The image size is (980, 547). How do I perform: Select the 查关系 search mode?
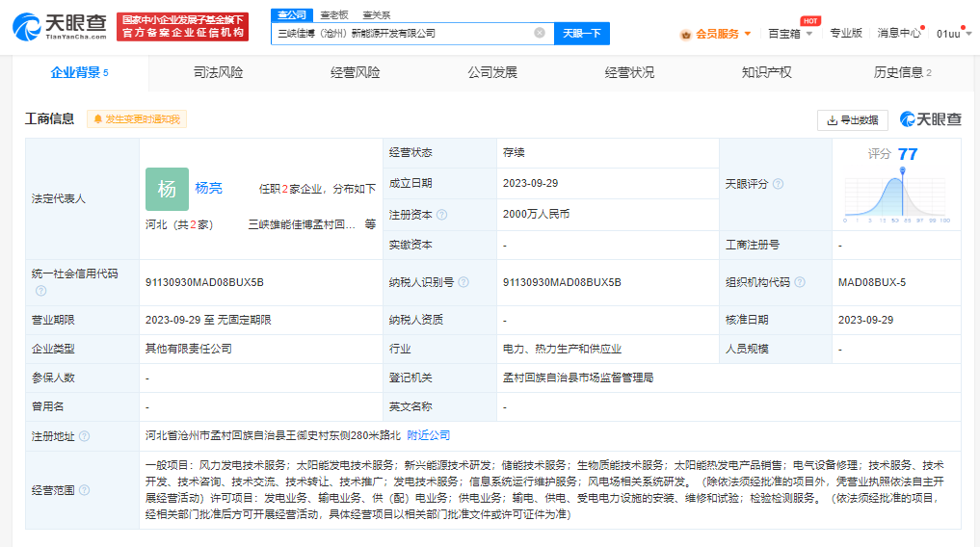[x=377, y=15]
